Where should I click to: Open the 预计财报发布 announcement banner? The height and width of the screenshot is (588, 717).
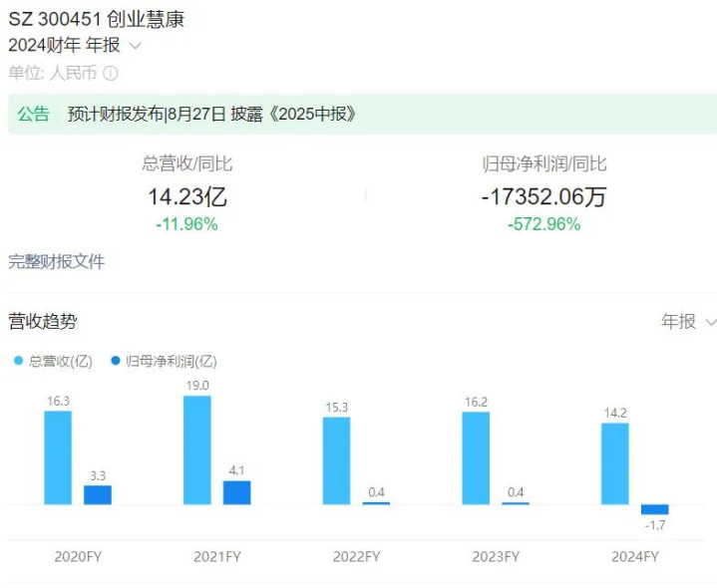pyautogui.click(x=362, y=115)
